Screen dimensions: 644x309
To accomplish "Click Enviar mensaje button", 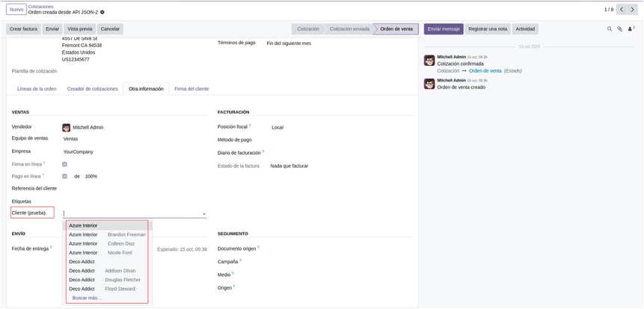I will pos(444,29).
